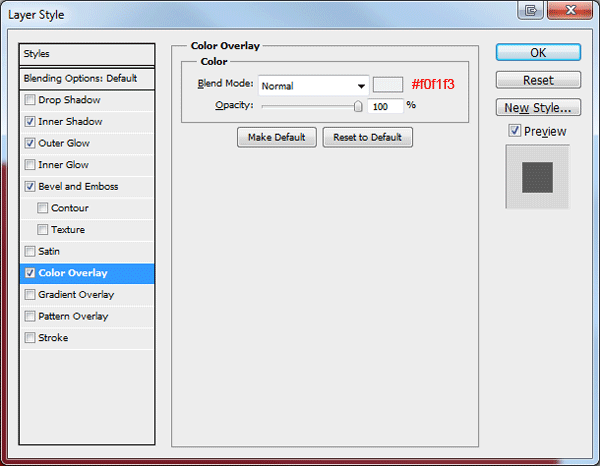The image size is (600, 466).
Task: Open the New Style dialog
Action: point(538,108)
